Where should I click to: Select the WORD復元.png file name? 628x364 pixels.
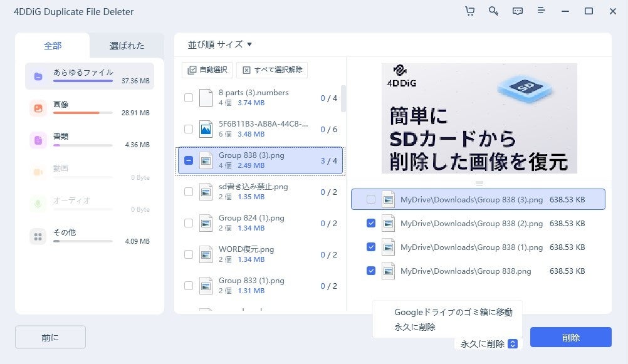pos(246,249)
